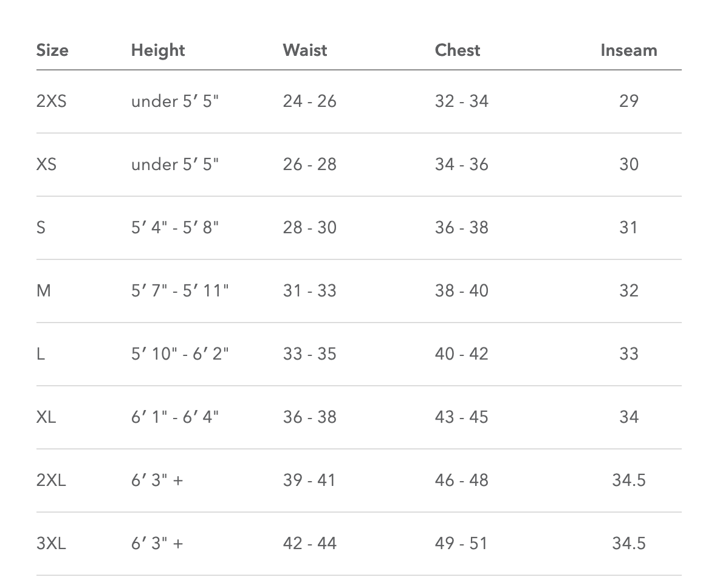Select the 2XS size label
The image size is (717, 588).
pos(52,101)
